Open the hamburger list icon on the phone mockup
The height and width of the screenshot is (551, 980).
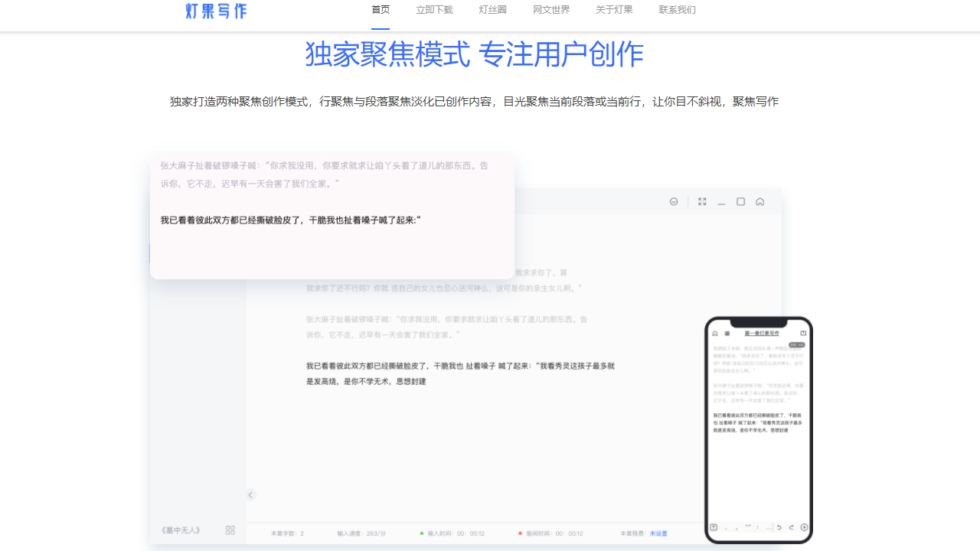(727, 333)
